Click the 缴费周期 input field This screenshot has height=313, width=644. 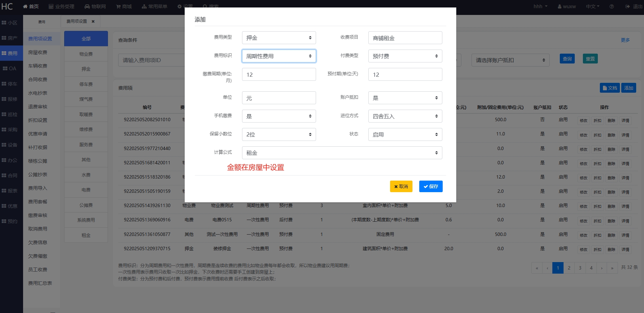pyautogui.click(x=279, y=74)
